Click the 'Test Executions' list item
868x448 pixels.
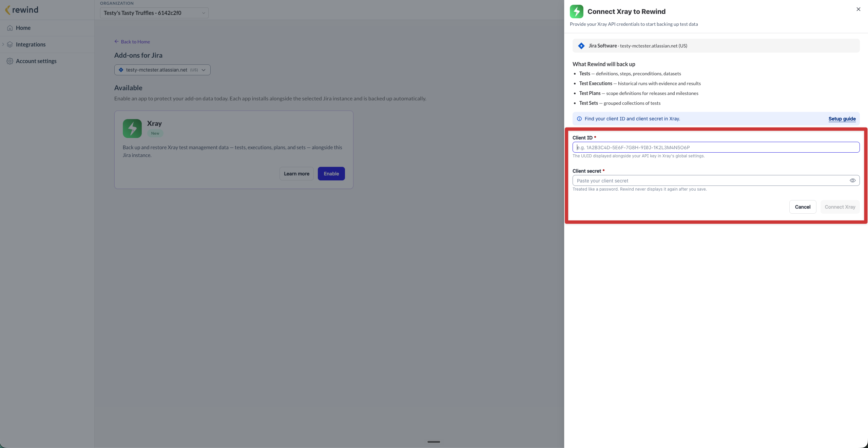(x=639, y=83)
